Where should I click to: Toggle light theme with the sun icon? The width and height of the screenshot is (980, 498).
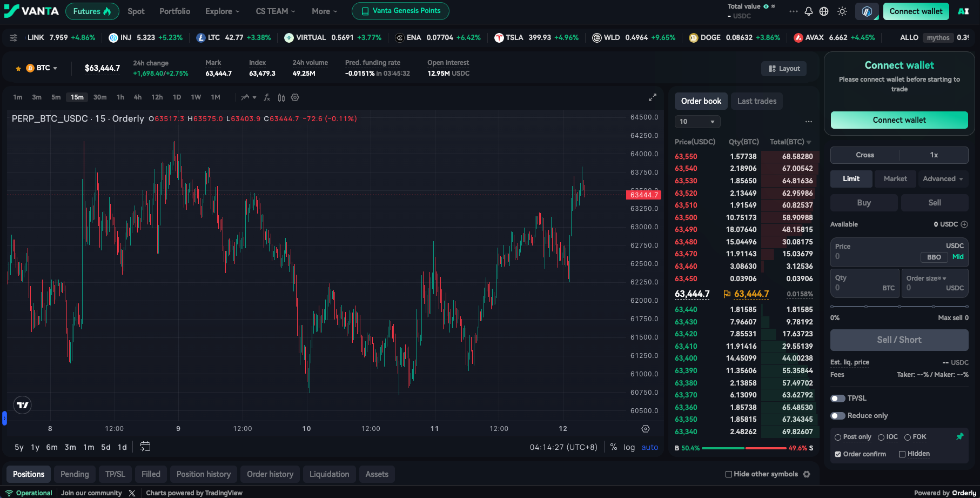842,11
